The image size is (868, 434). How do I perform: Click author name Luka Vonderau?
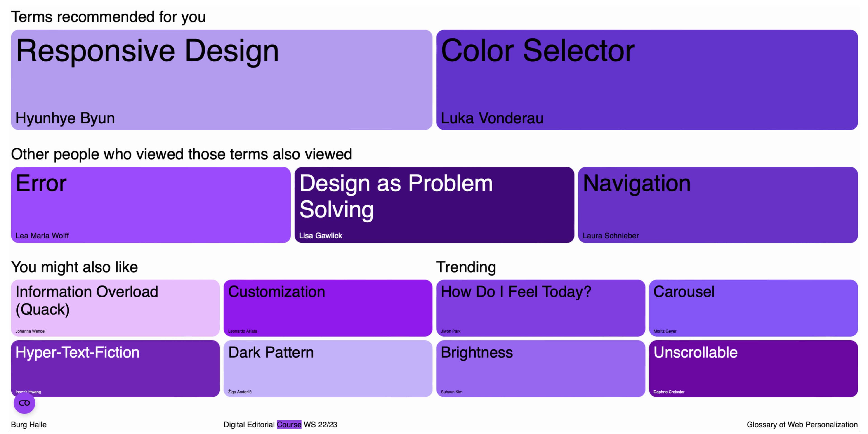pyautogui.click(x=492, y=118)
